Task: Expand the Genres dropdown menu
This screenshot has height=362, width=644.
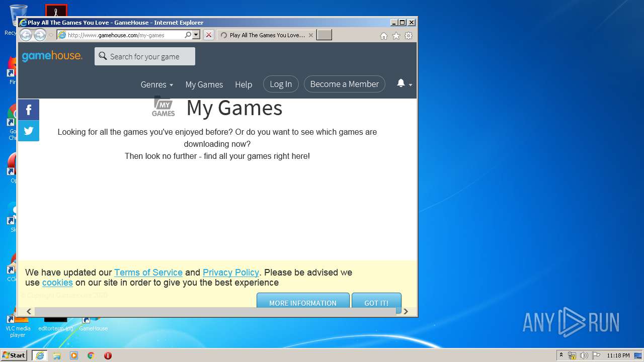Action: pyautogui.click(x=156, y=84)
